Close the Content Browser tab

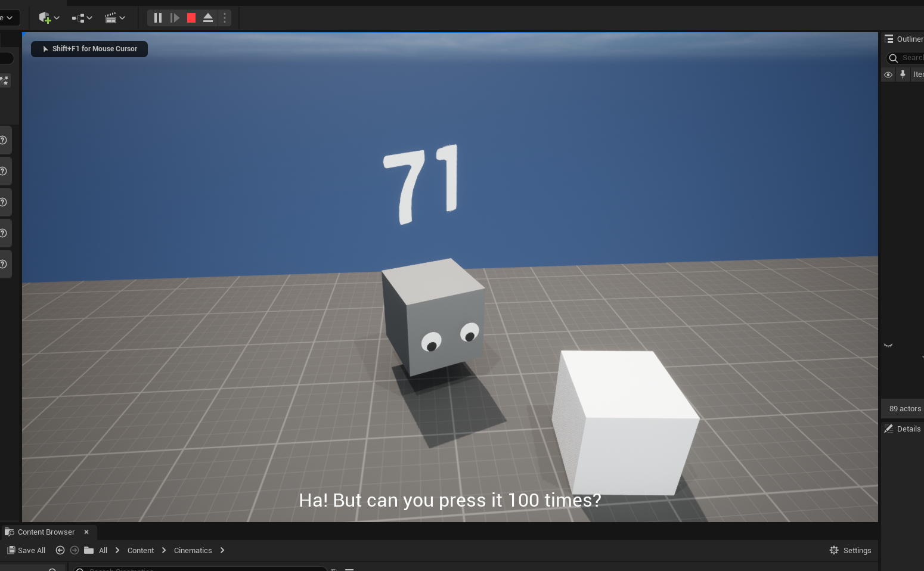click(x=86, y=532)
